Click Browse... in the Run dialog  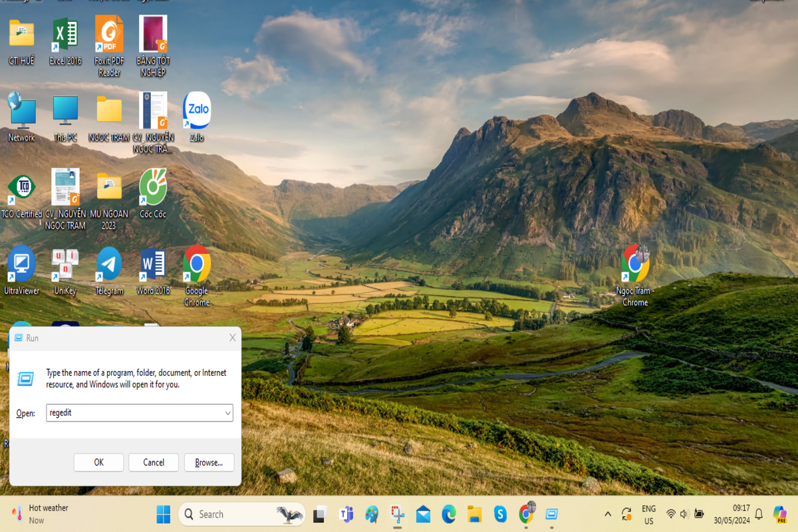(209, 462)
